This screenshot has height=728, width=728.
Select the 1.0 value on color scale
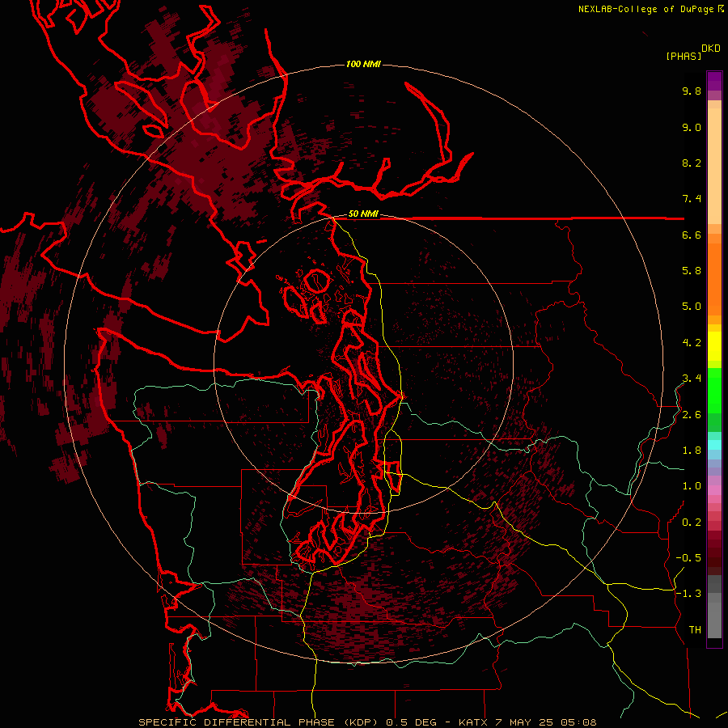(692, 486)
